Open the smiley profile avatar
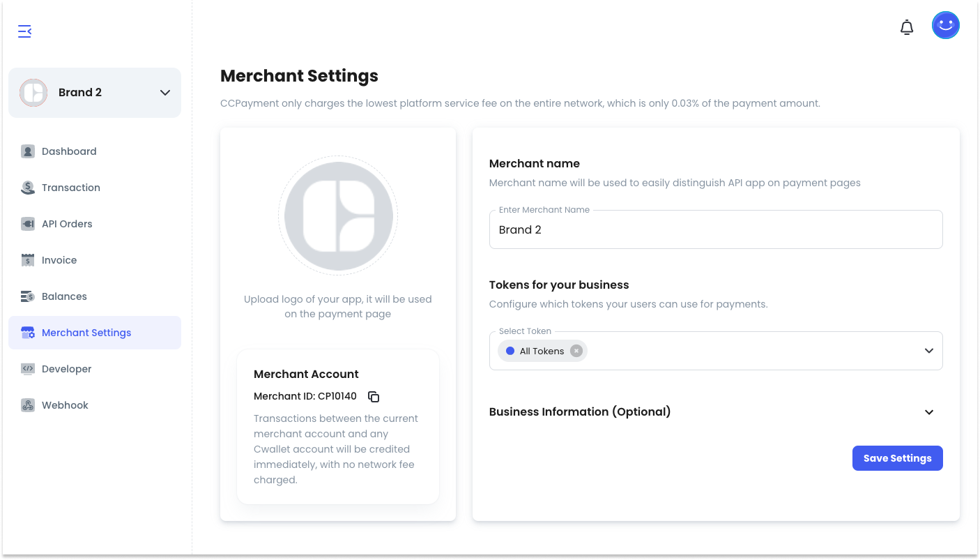Viewport: 980px width, 560px height. click(945, 26)
